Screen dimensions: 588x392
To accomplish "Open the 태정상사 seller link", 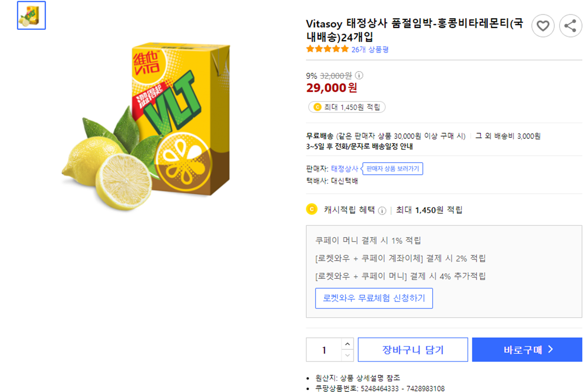I will [344, 169].
